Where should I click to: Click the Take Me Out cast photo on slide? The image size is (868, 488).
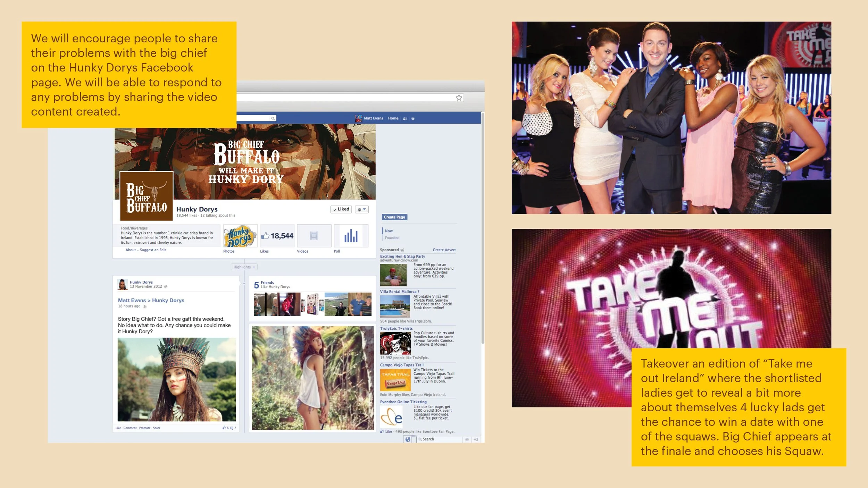click(671, 118)
